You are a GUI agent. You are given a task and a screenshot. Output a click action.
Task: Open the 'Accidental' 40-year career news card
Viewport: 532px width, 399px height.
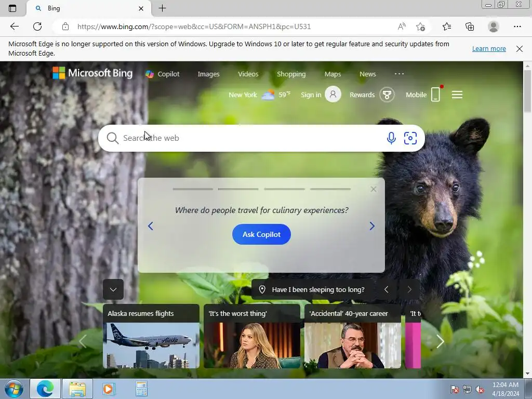click(x=353, y=336)
